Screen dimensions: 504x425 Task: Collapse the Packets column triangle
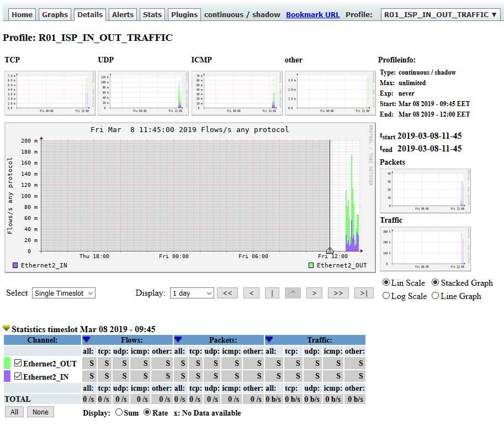point(178,339)
